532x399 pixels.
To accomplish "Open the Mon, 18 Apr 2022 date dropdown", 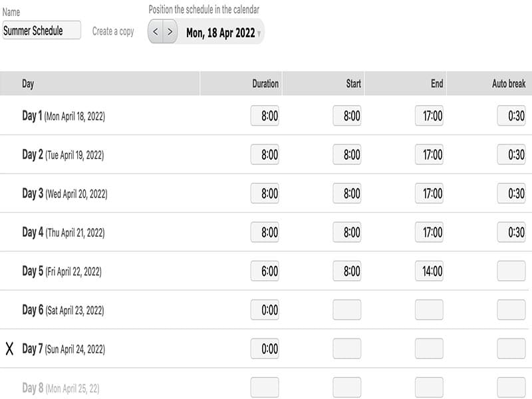I will [x=223, y=33].
